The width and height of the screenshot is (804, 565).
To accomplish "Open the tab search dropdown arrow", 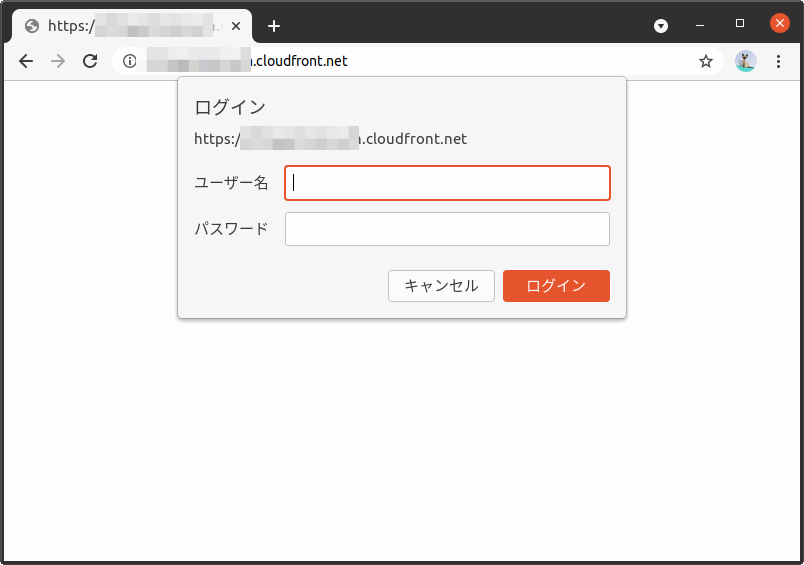I will click(x=661, y=26).
